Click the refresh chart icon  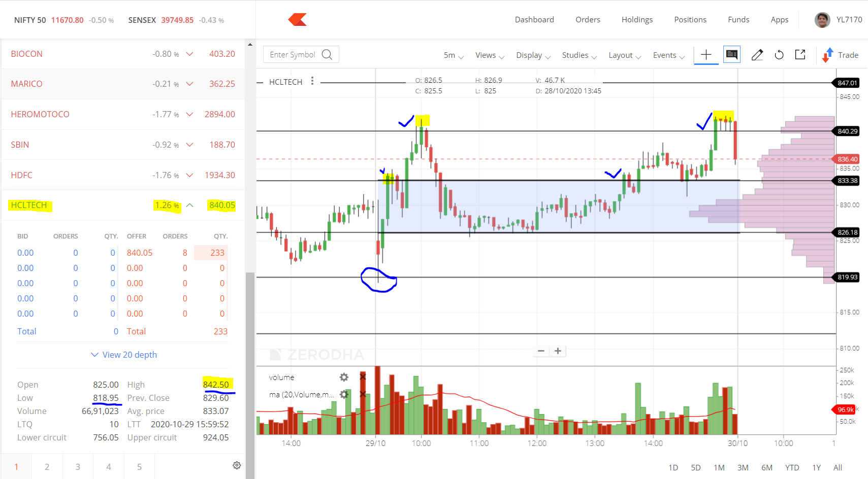(x=779, y=55)
